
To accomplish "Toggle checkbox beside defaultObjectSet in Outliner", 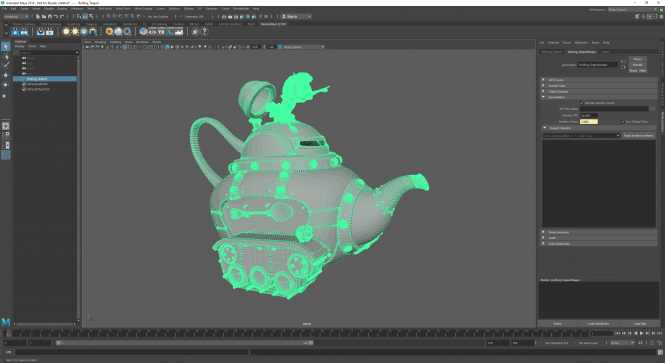I will point(24,89).
